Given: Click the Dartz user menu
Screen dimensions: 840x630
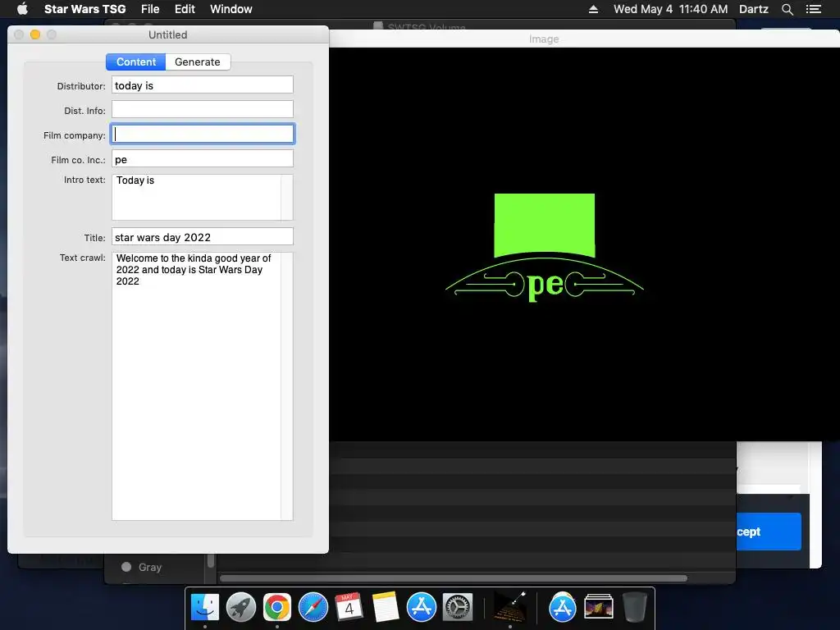Looking at the screenshot, I should (753, 9).
